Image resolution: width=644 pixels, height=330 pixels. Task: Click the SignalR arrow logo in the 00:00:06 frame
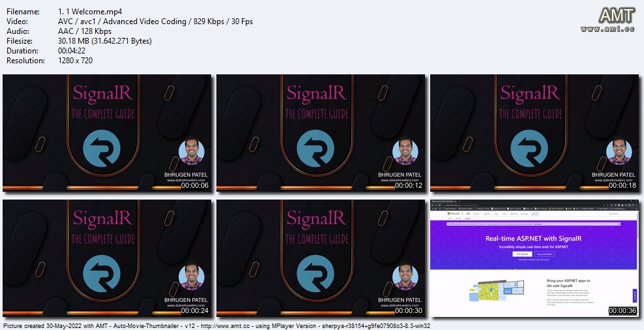coord(102,148)
